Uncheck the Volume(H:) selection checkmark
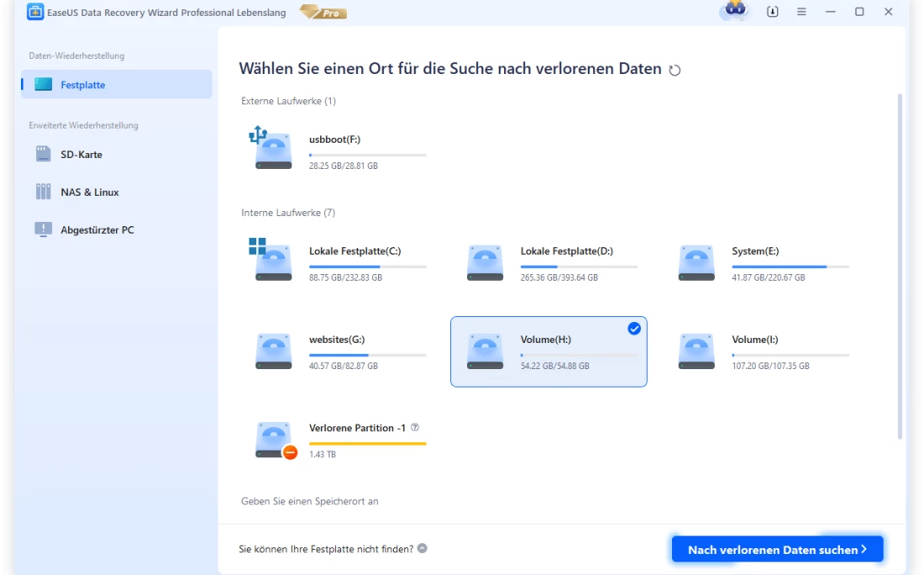The image size is (924, 575). click(634, 329)
